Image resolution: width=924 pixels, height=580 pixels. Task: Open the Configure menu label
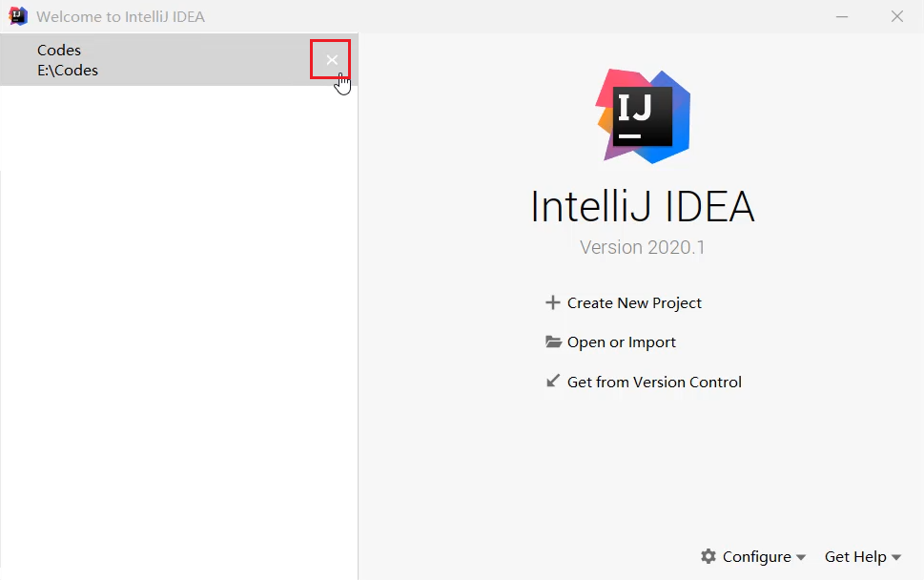[756, 556]
